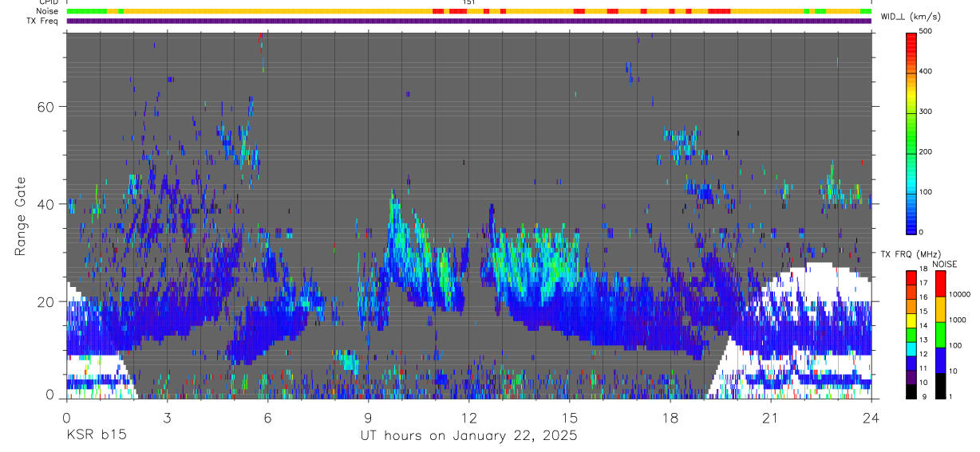The image size is (980, 452).
Task: Click the green segment of NOISE colorbar
Action: [940, 335]
